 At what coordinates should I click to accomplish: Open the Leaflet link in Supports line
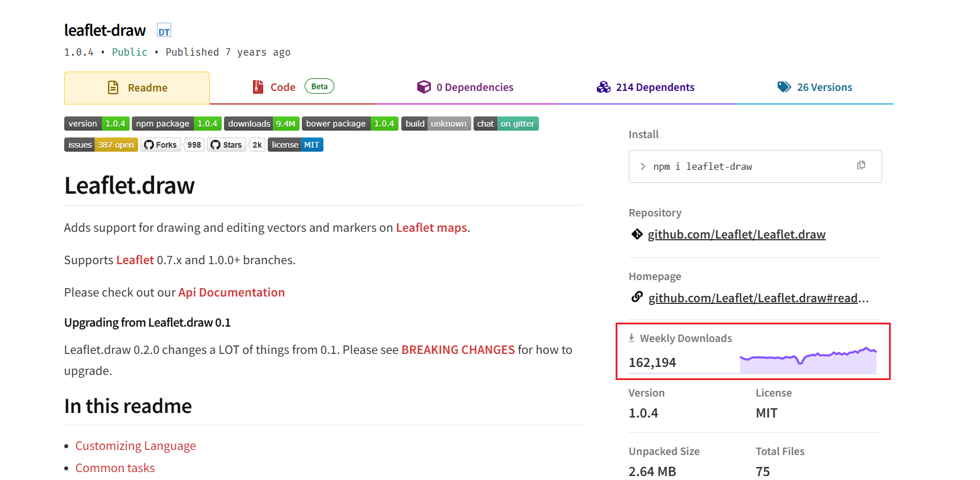(135, 260)
